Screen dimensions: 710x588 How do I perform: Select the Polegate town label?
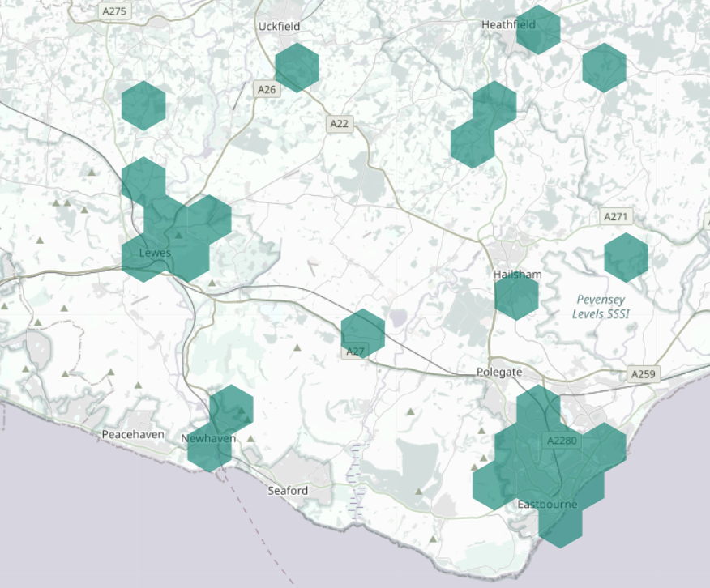499,372
